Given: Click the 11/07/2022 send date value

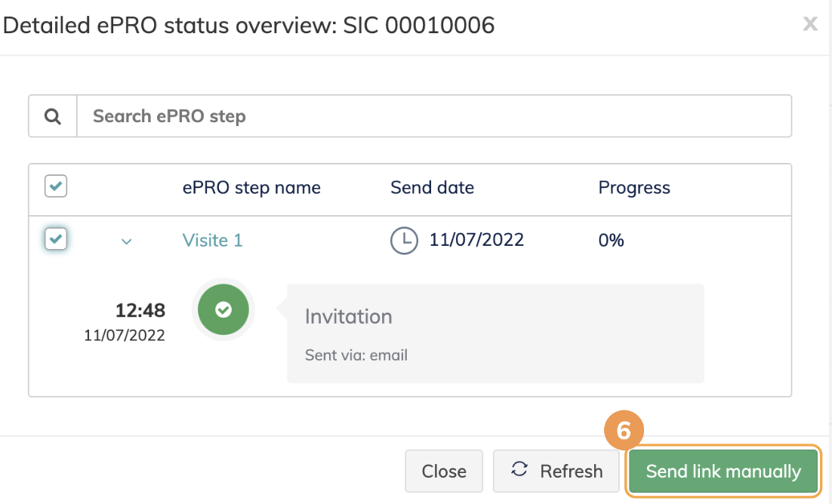Looking at the screenshot, I should (476, 241).
